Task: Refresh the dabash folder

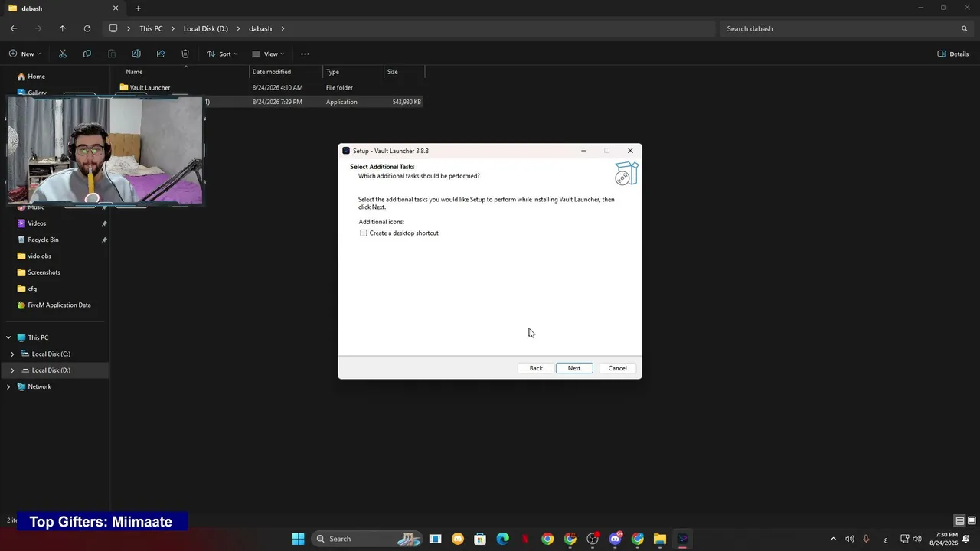Action: [87, 28]
